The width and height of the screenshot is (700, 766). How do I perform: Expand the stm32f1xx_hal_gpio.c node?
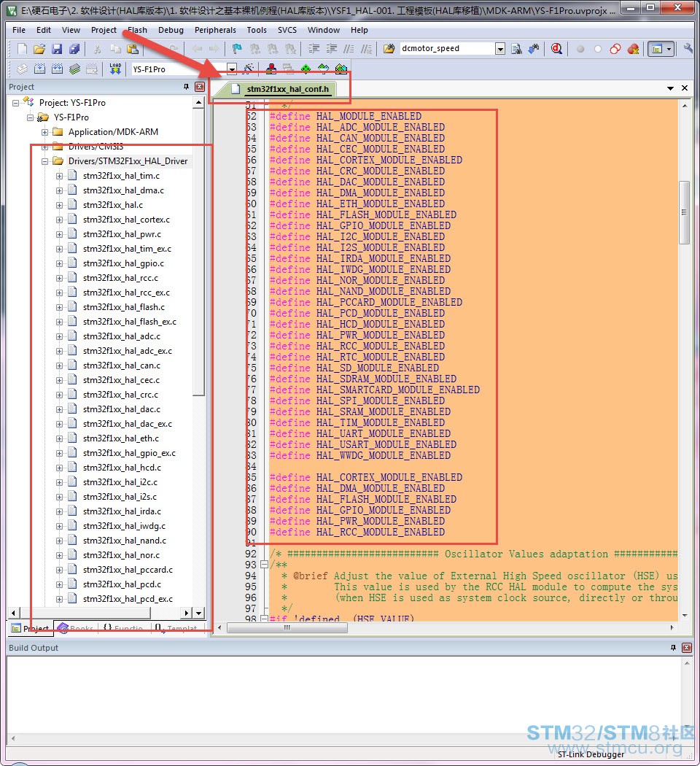point(59,264)
